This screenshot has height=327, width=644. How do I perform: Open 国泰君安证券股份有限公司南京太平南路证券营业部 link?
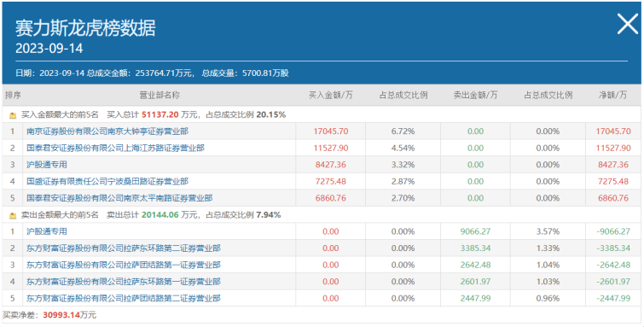[119, 198]
